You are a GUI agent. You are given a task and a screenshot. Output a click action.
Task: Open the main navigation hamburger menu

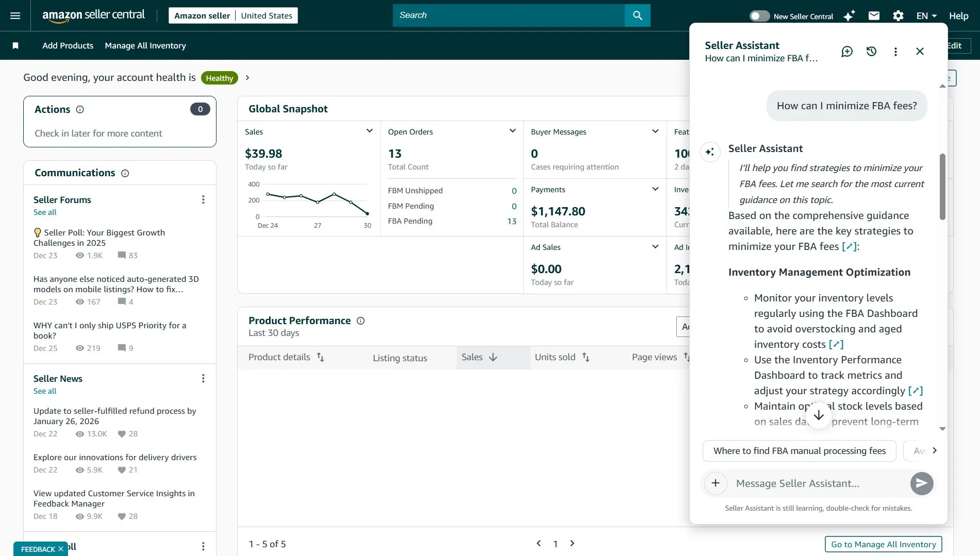(x=14, y=15)
